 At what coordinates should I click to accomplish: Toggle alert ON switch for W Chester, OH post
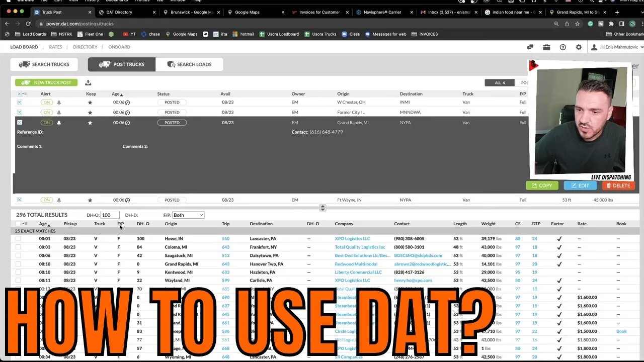(x=47, y=102)
